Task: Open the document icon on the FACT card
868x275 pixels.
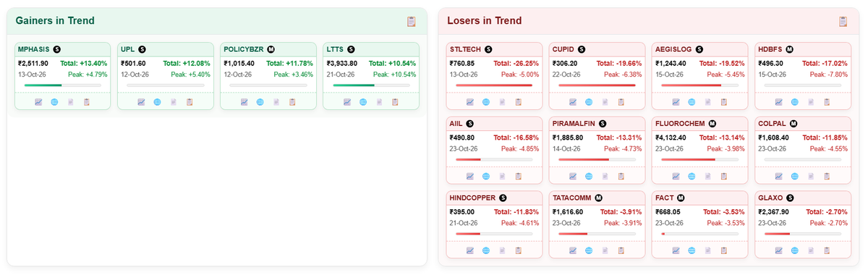Action: coord(708,250)
